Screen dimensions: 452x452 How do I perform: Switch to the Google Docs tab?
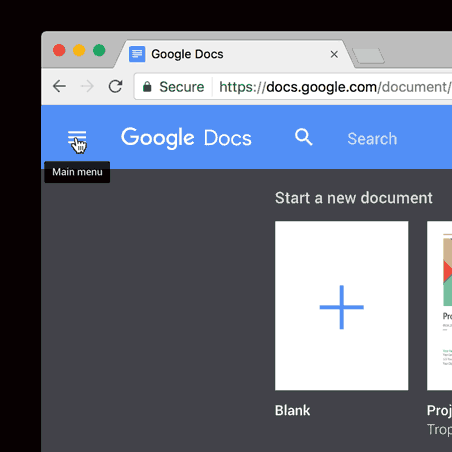click(235, 54)
